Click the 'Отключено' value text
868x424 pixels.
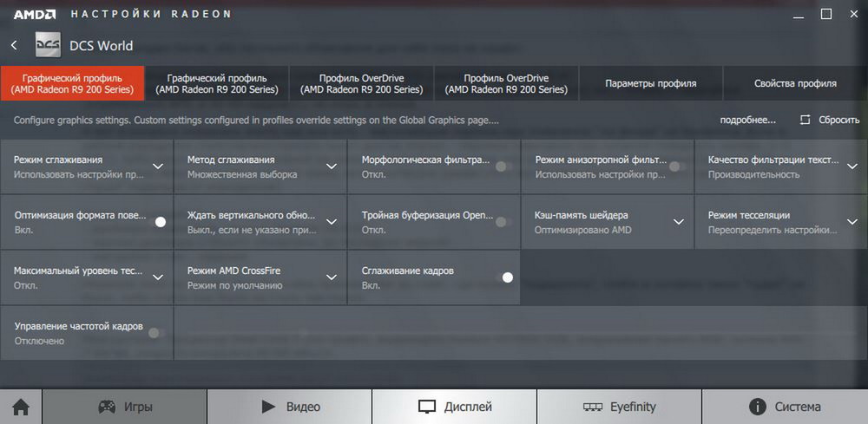pyautogui.click(x=39, y=341)
